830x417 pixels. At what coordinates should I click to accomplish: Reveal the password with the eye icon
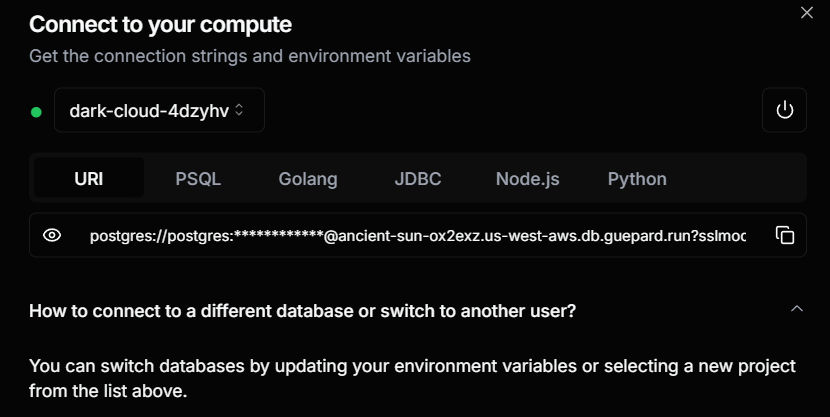52,235
